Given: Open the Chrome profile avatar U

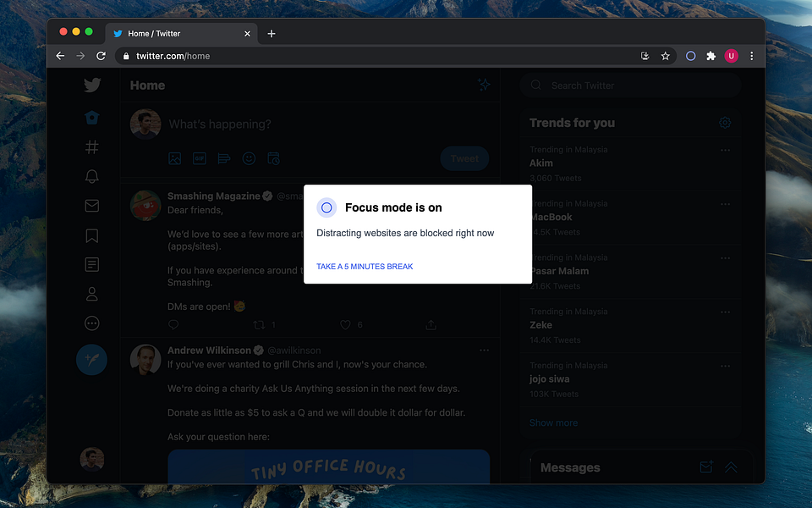Looking at the screenshot, I should (x=731, y=56).
